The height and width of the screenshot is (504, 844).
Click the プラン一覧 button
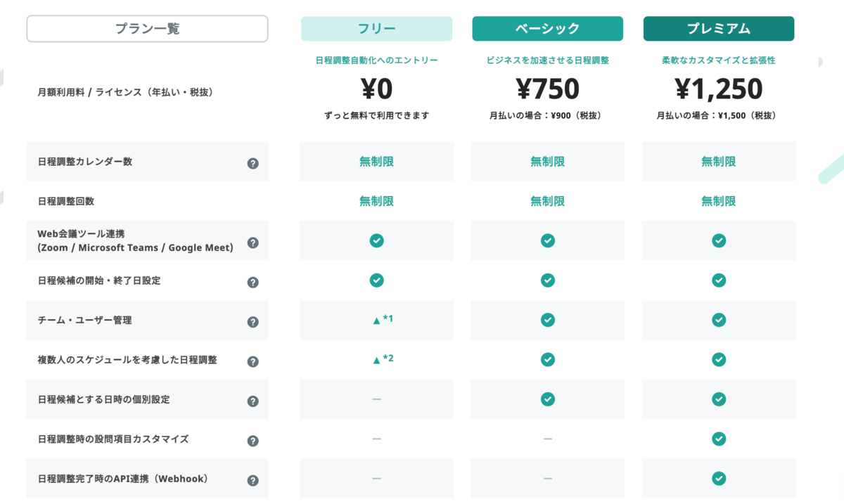[x=147, y=28]
